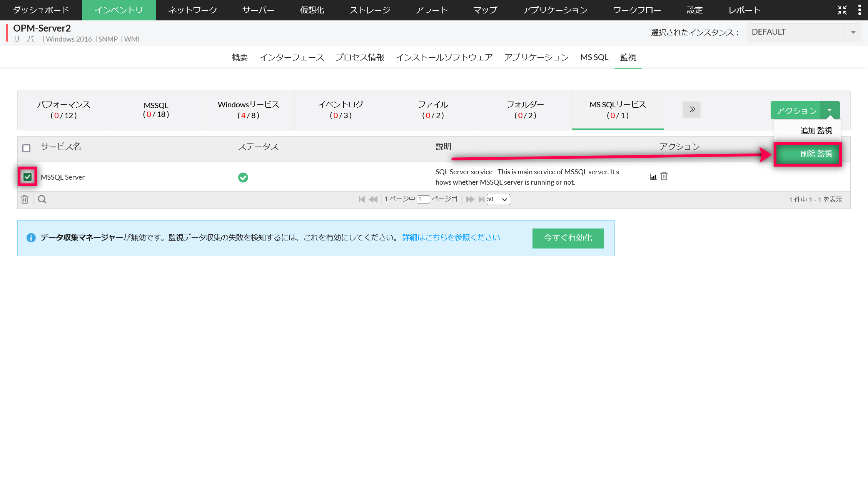
Task: Open the rows-per-page 50 dropdown
Action: tap(498, 199)
